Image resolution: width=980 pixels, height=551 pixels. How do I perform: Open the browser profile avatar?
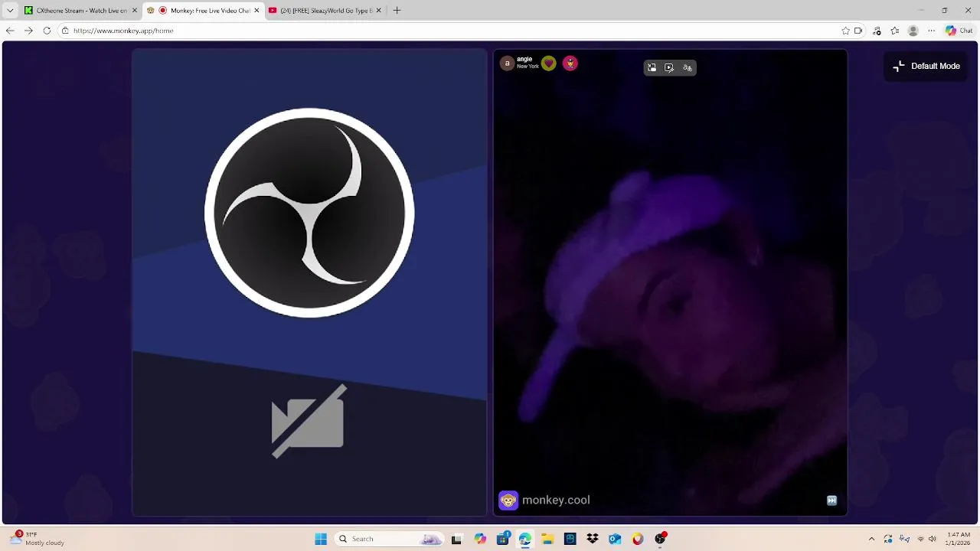pyautogui.click(x=913, y=31)
